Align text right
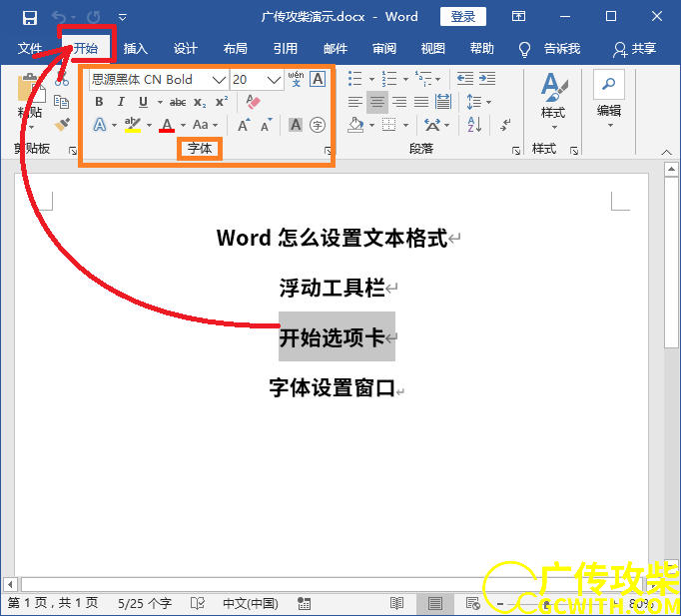Image resolution: width=681 pixels, height=616 pixels. [399, 102]
